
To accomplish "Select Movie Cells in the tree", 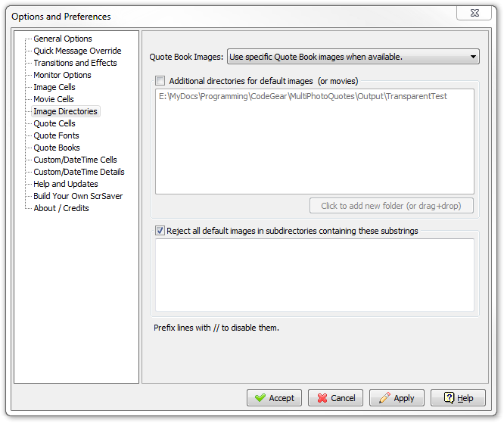I will (x=54, y=99).
